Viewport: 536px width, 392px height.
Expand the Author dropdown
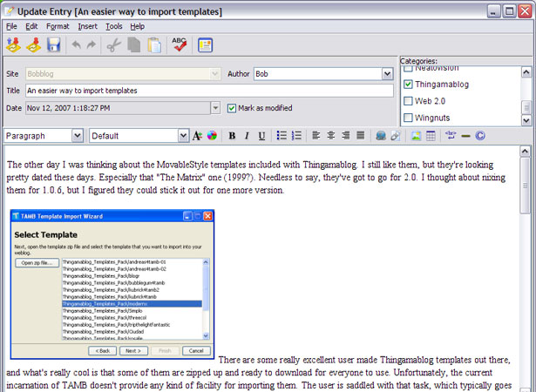point(387,73)
